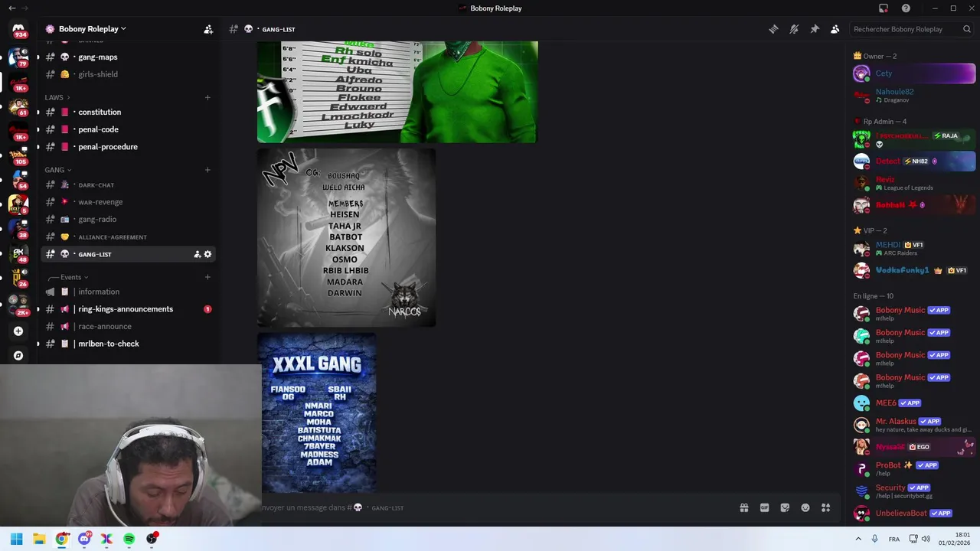980x551 pixels.
Task: Open Discover servers compass icon
Action: tap(18, 355)
